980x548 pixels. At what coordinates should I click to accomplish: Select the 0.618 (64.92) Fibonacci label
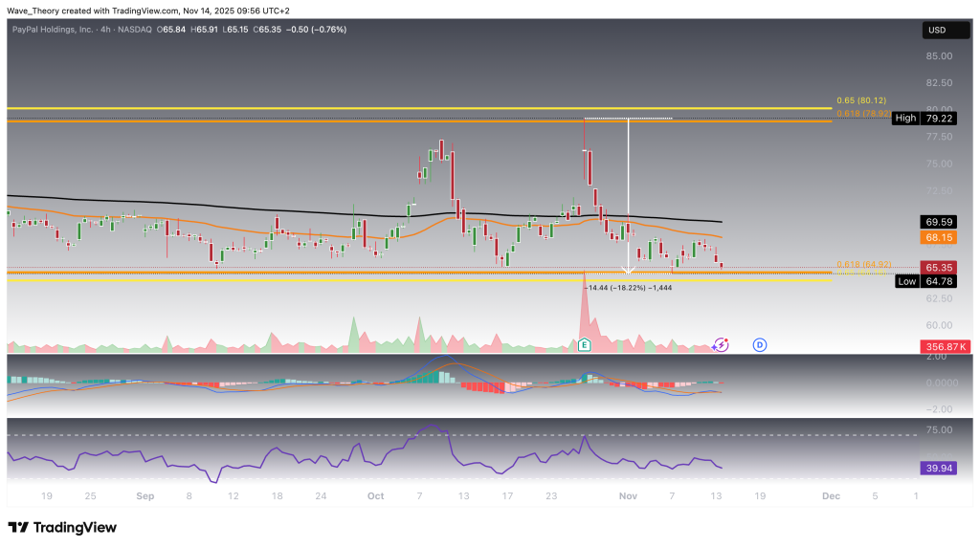pos(863,265)
